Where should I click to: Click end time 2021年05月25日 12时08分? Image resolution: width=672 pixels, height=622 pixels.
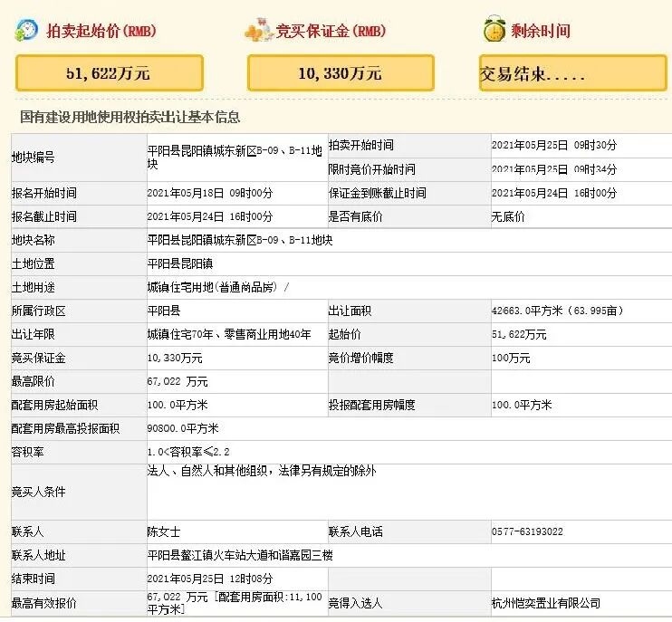click(x=210, y=579)
